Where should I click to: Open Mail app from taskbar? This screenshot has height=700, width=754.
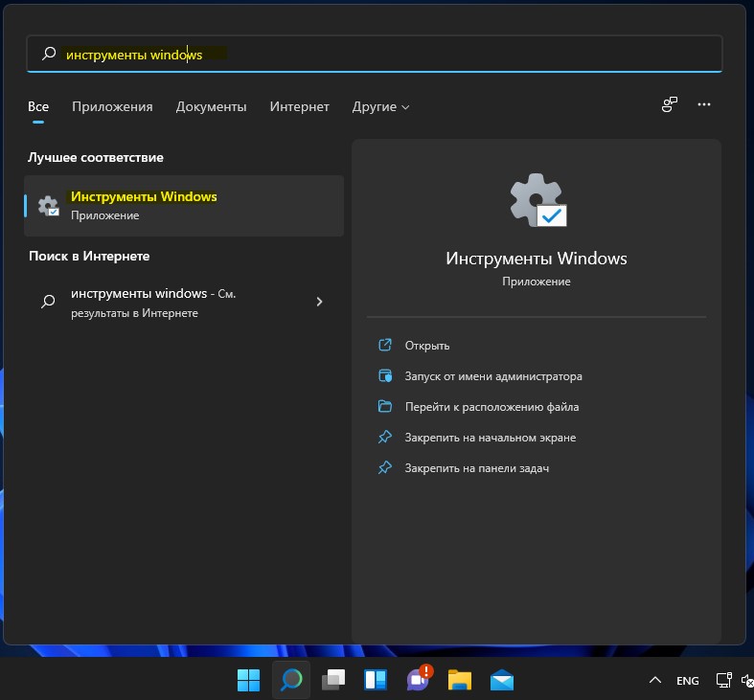pos(502,680)
